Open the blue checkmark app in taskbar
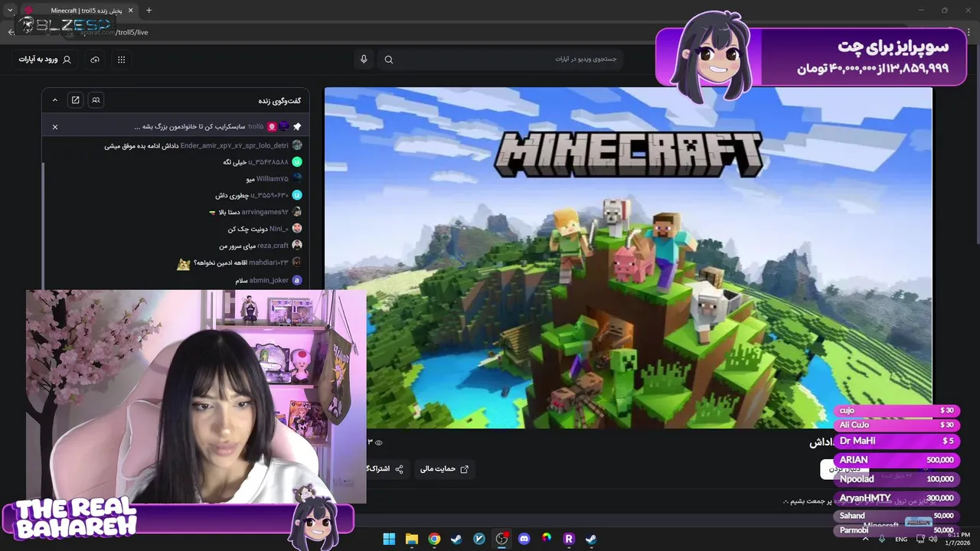Viewport: 980px width, 551px height. [479, 539]
